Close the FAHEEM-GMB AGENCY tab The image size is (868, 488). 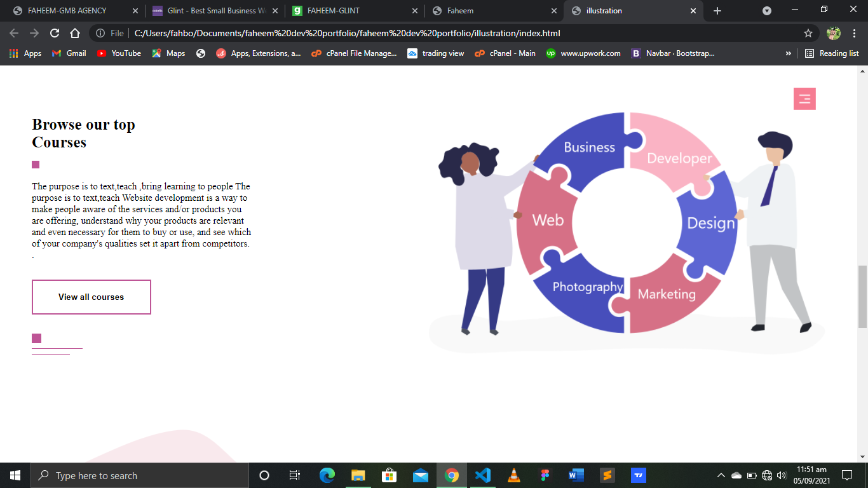coord(135,11)
